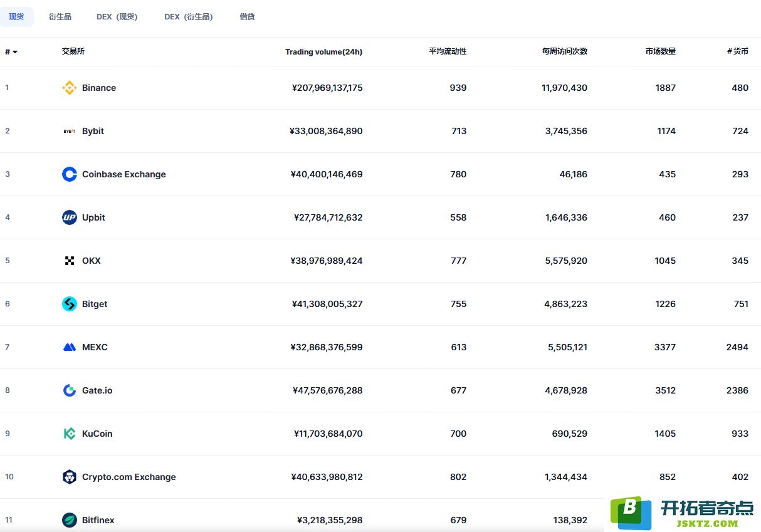The image size is (761, 532).
Task: Click Bitget weekly visits 4,863,223
Action: [x=567, y=304]
